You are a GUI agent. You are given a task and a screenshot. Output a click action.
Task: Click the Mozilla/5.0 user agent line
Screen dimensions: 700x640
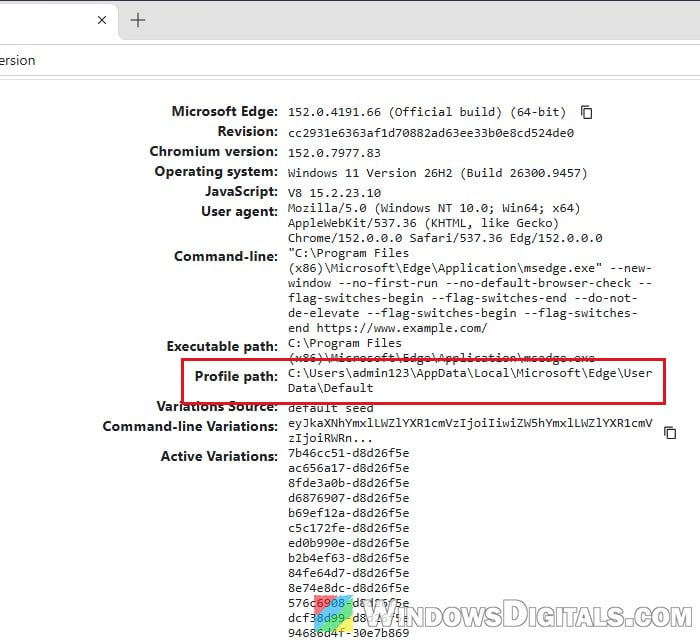(x=434, y=208)
